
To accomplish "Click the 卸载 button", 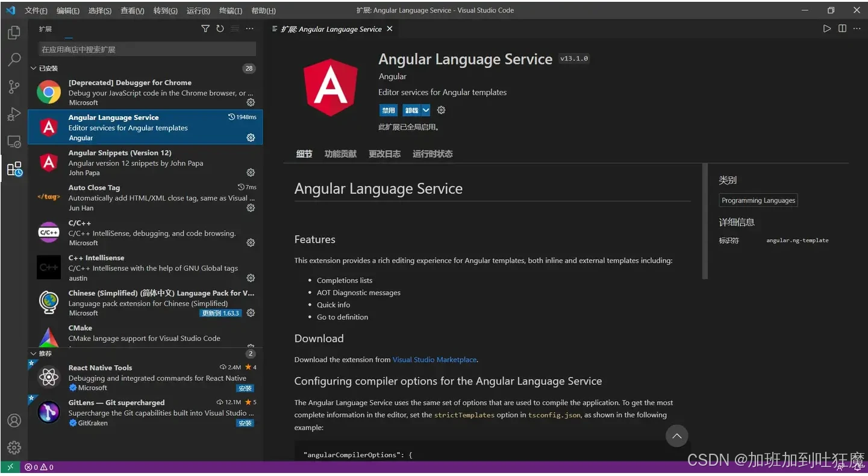I will (412, 110).
